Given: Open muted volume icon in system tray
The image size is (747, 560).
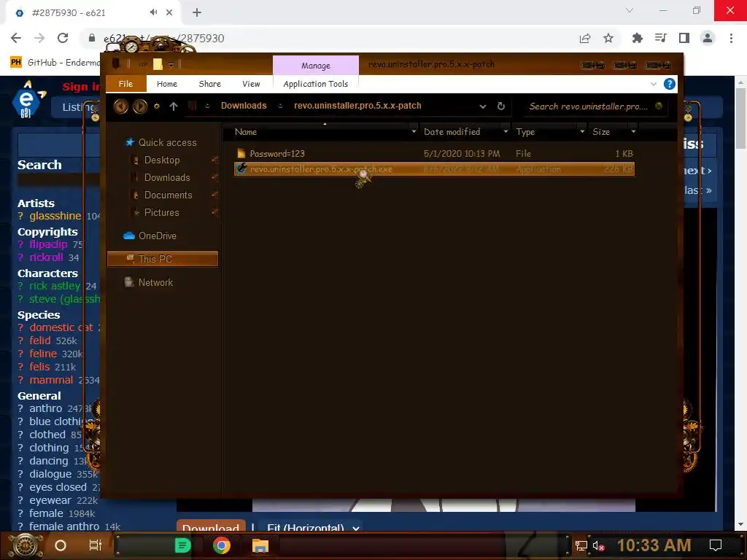Looking at the screenshot, I should tap(598, 545).
